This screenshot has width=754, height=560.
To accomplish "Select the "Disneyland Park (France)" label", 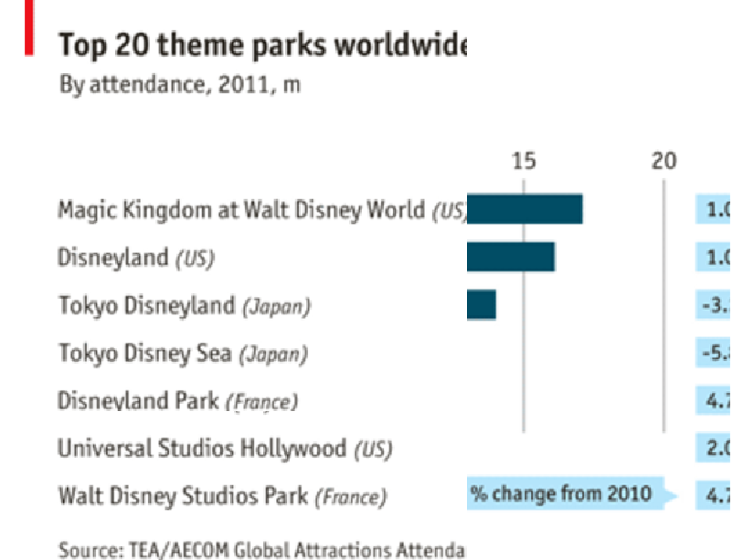I will click(x=178, y=401).
